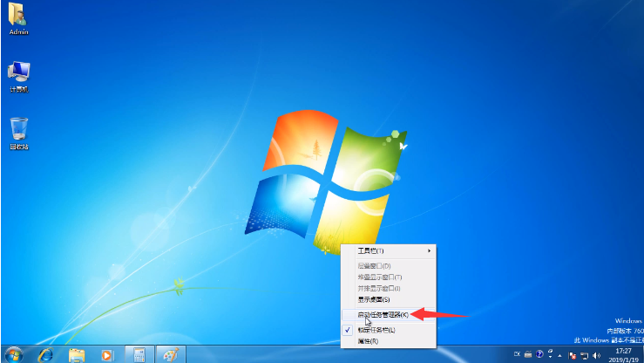Choose 显示桌面(S) in context menu

tap(389, 299)
